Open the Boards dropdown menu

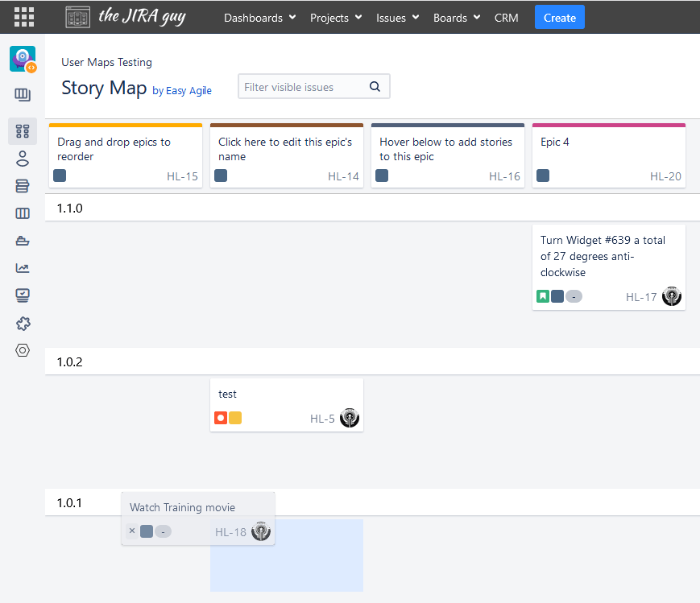tap(456, 18)
